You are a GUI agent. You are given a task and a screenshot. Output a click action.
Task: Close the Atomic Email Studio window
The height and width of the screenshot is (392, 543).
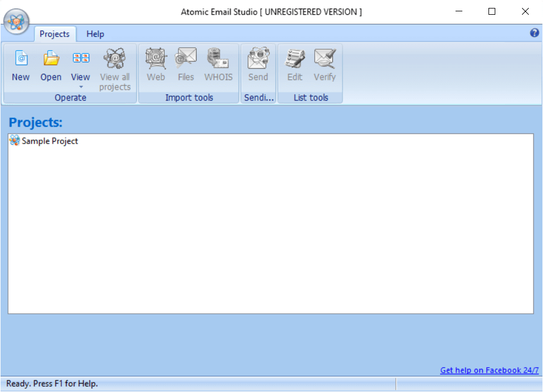click(x=525, y=11)
